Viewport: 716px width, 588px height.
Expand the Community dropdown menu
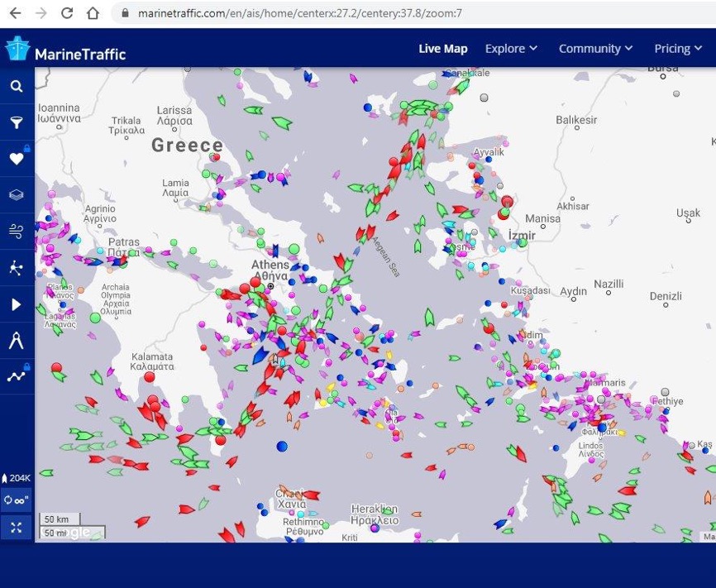point(595,49)
